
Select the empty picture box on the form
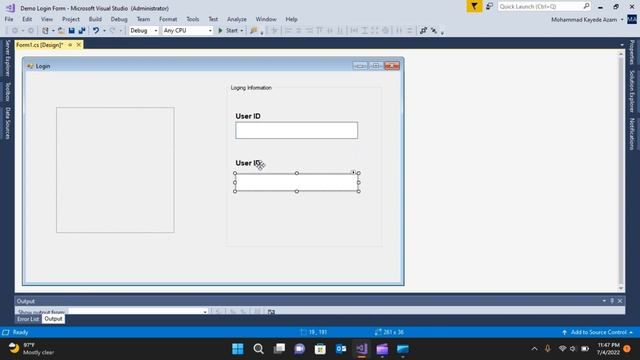click(x=115, y=170)
